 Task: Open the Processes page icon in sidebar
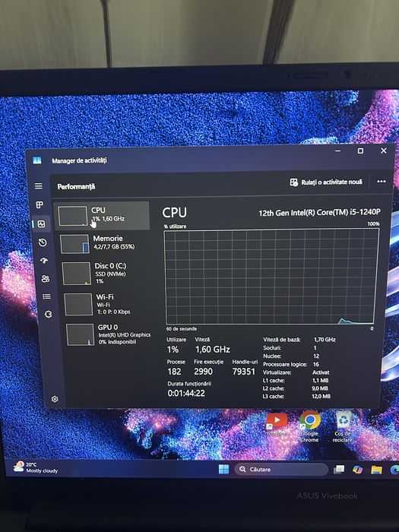pos(40,204)
